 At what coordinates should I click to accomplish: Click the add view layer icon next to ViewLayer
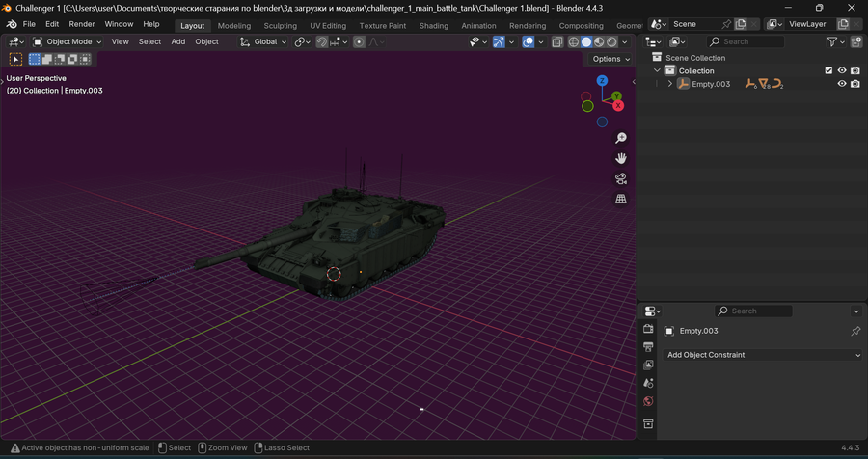pyautogui.click(x=843, y=24)
